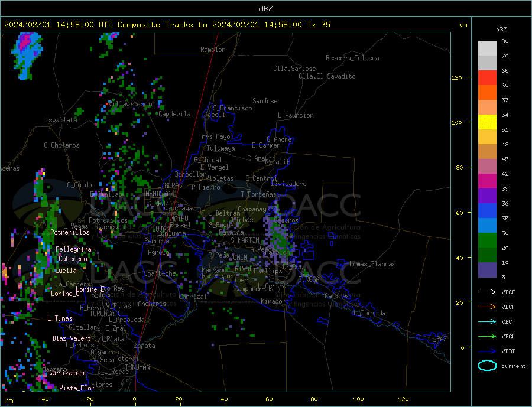Click the 'Villavicencio' place label
Screen dimensions: 532x407
(x=132, y=104)
